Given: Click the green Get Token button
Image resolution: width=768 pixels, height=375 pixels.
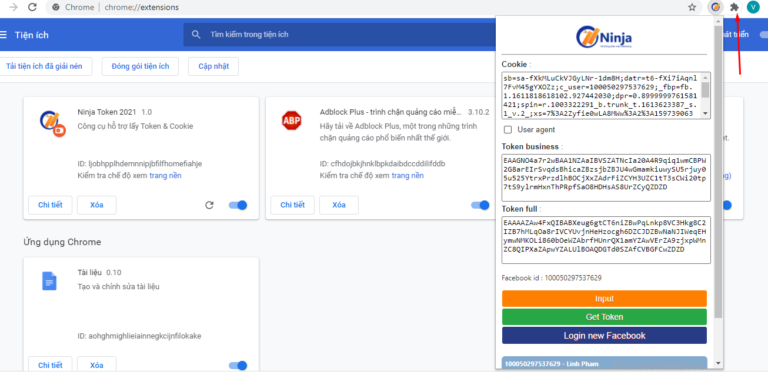Looking at the screenshot, I should [604, 317].
